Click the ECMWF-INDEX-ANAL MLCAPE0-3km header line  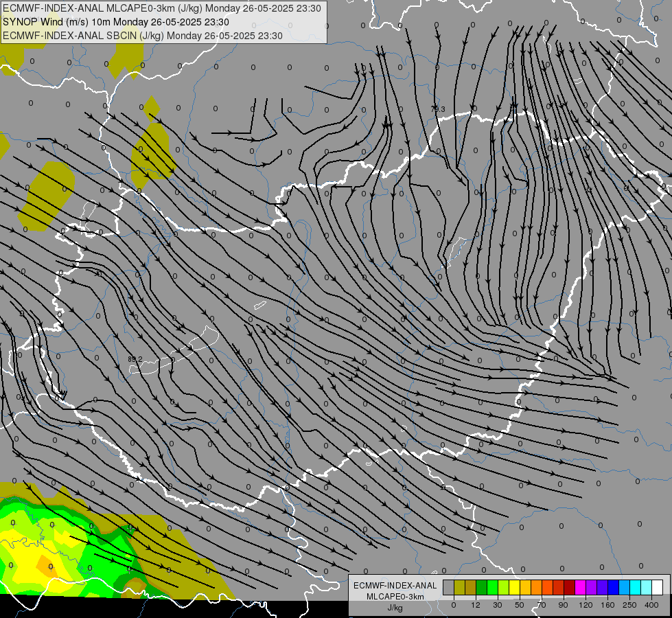pyautogui.click(x=162, y=8)
